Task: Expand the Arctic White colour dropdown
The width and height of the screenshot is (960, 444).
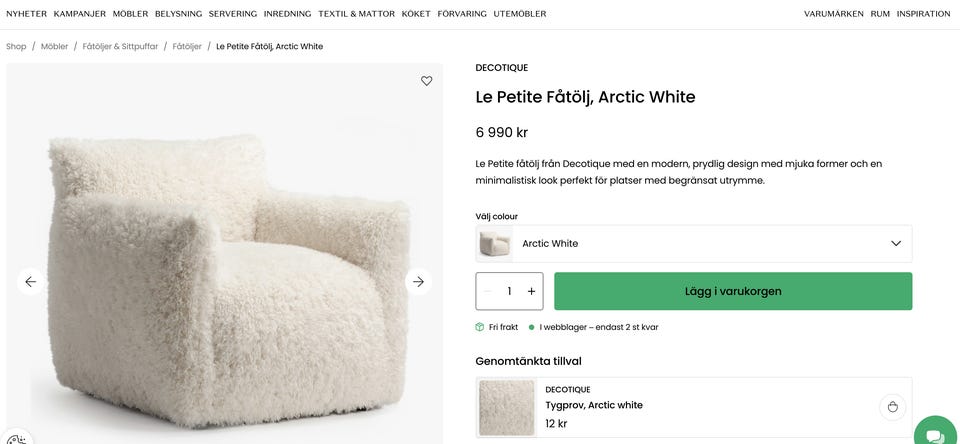Action: (x=895, y=243)
